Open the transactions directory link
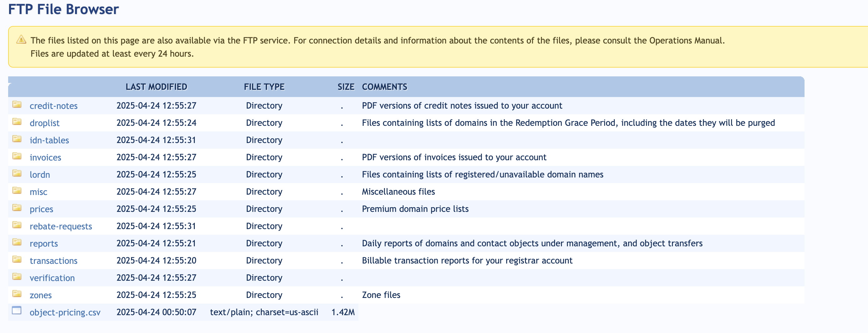 (53, 261)
